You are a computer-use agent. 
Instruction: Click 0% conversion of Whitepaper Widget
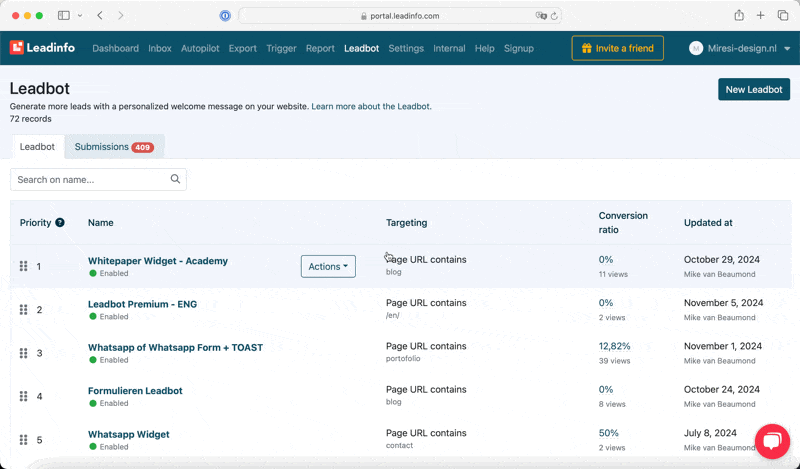[606, 259]
